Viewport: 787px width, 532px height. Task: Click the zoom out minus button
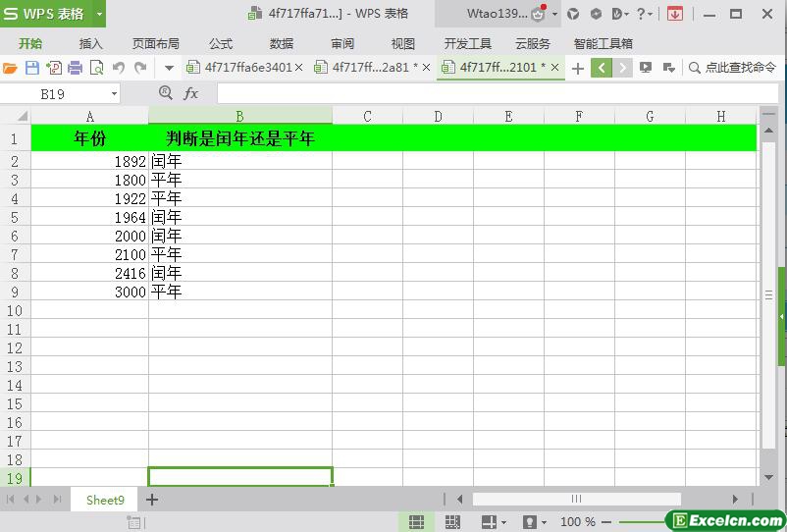coord(606,522)
